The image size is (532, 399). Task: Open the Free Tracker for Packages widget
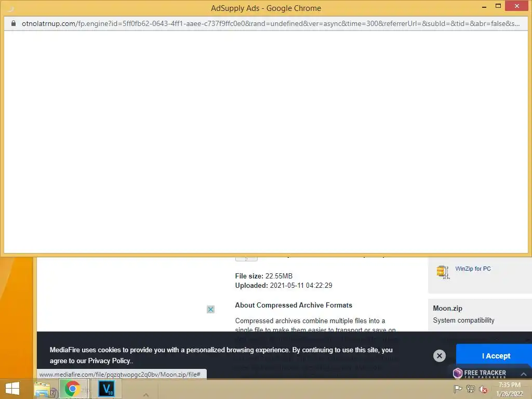click(481, 374)
